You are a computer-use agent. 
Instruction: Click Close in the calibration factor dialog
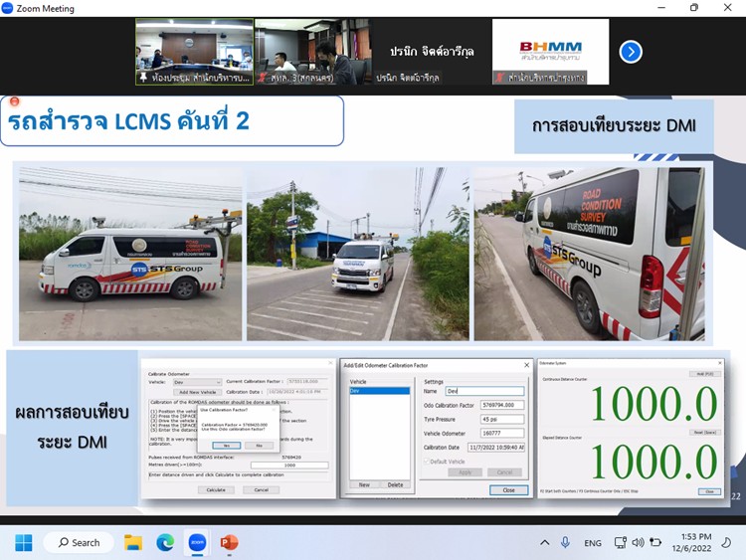(508, 489)
